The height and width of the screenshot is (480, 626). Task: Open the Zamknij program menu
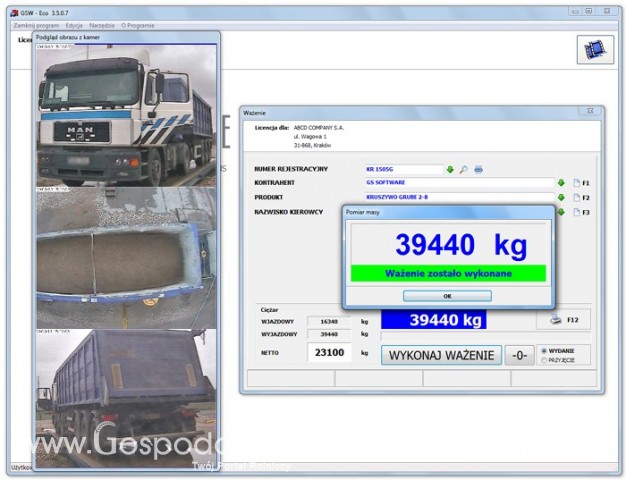coord(36,23)
